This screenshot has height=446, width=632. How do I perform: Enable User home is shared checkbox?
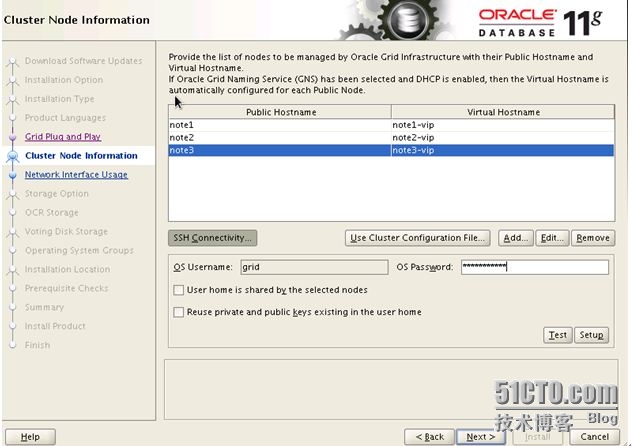point(178,290)
